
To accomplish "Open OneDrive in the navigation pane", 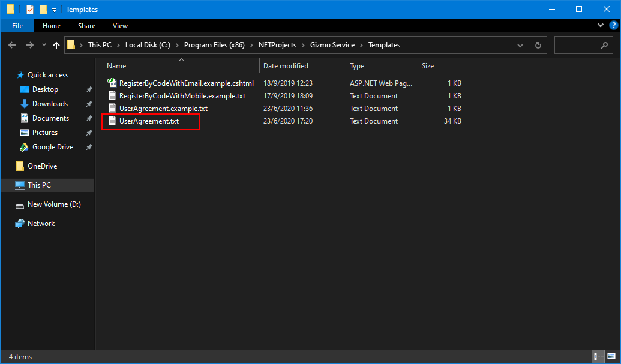I will tap(42, 166).
